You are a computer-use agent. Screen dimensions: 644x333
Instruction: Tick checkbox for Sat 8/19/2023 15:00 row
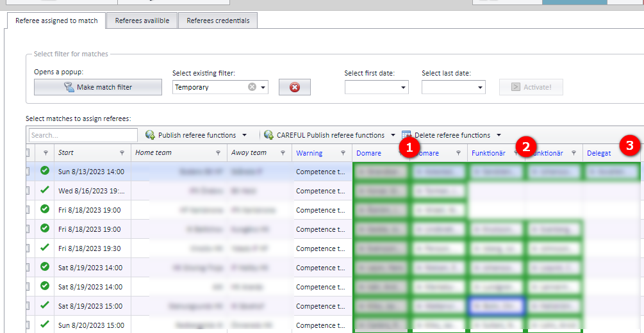click(28, 306)
